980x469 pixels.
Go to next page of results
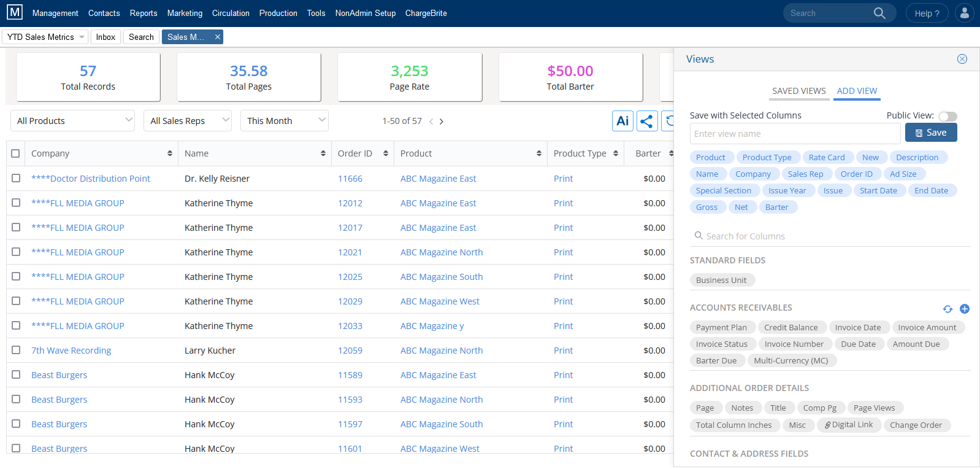(442, 122)
